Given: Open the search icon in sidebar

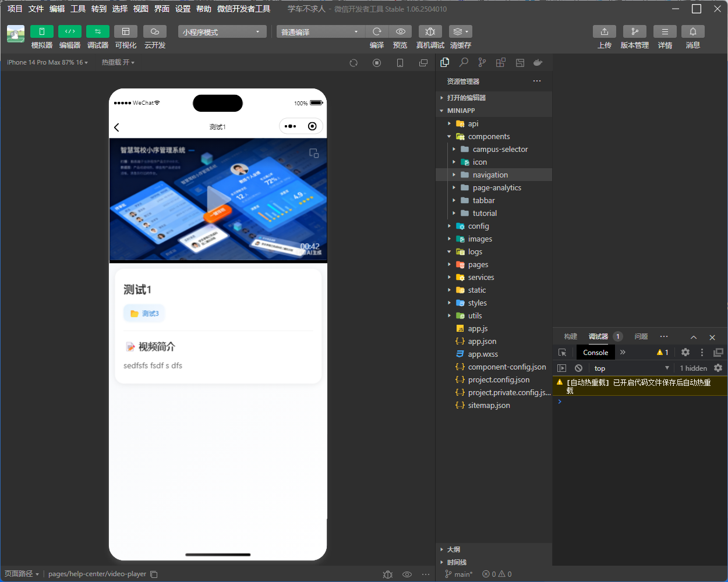Looking at the screenshot, I should pyautogui.click(x=464, y=62).
